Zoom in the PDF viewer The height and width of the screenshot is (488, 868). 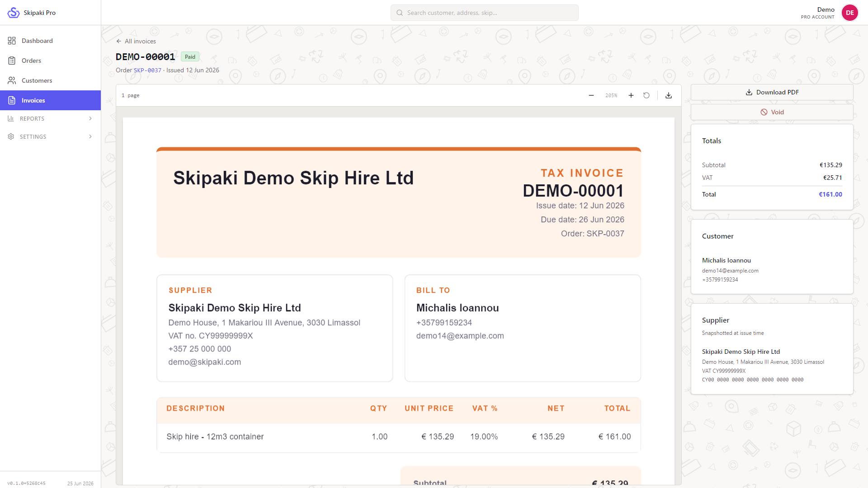tap(631, 95)
